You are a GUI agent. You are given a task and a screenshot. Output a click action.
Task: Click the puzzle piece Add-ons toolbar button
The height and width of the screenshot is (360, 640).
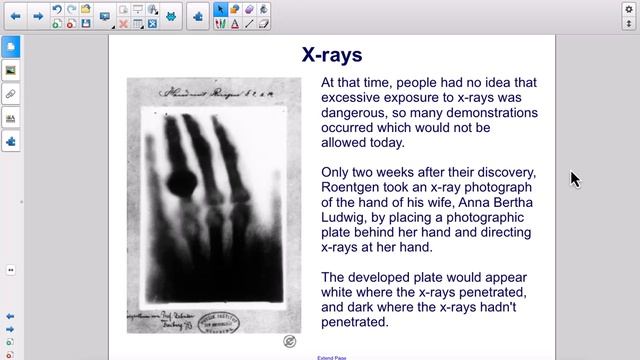(x=198, y=16)
